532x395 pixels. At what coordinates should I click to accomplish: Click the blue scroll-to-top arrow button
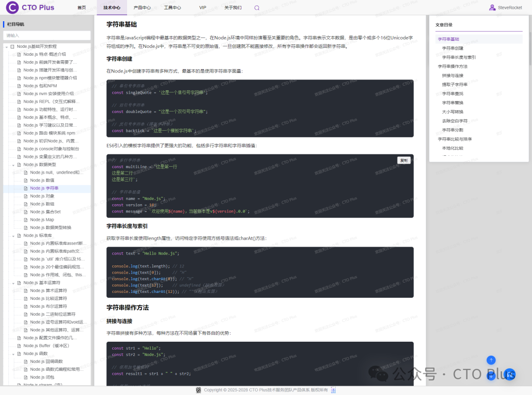491,360
